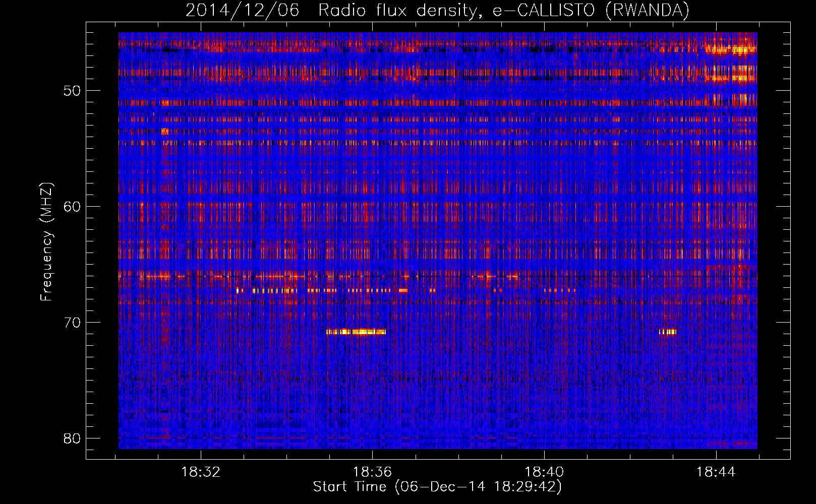The width and height of the screenshot is (816, 504).
Task: Click the date "2014/12/06" in the title
Action: 242,10
